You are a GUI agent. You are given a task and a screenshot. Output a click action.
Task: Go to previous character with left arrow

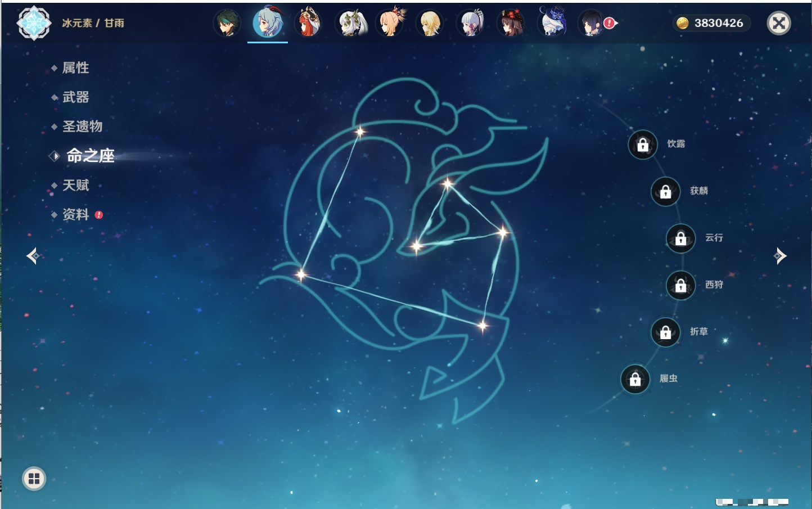click(33, 256)
